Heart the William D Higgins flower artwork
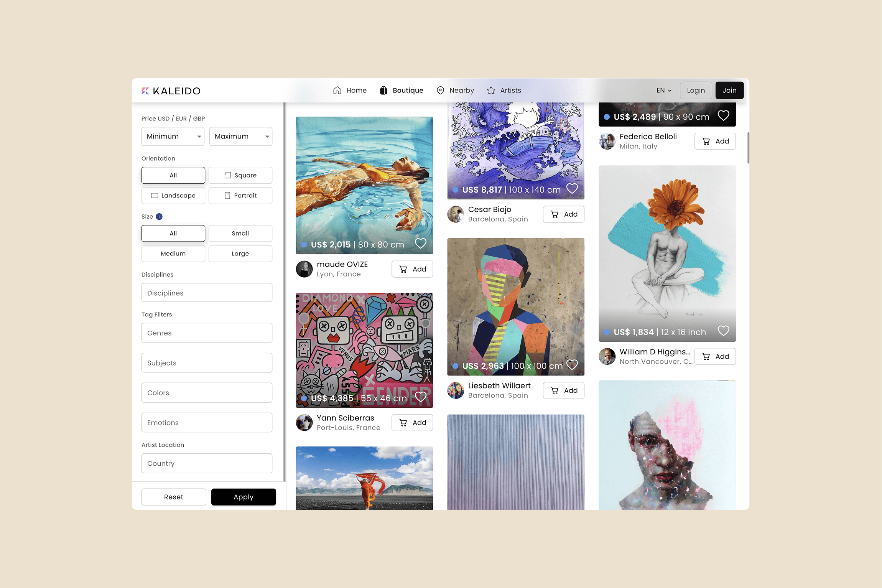Screen dimensions: 882x588 click(724, 331)
